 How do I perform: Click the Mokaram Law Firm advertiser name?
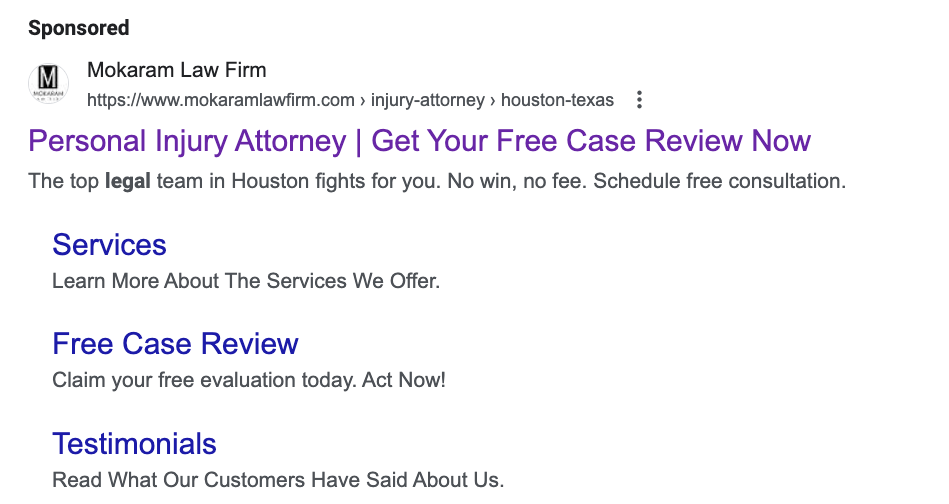click(177, 70)
